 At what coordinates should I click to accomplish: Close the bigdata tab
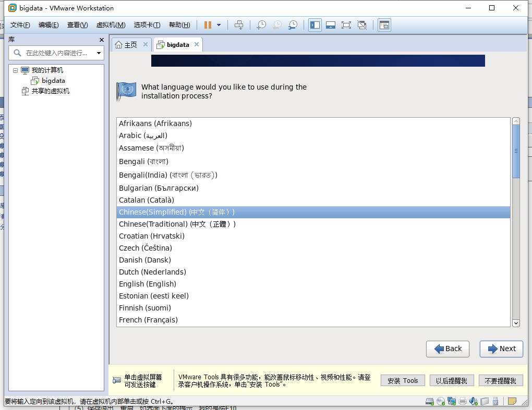click(x=197, y=44)
